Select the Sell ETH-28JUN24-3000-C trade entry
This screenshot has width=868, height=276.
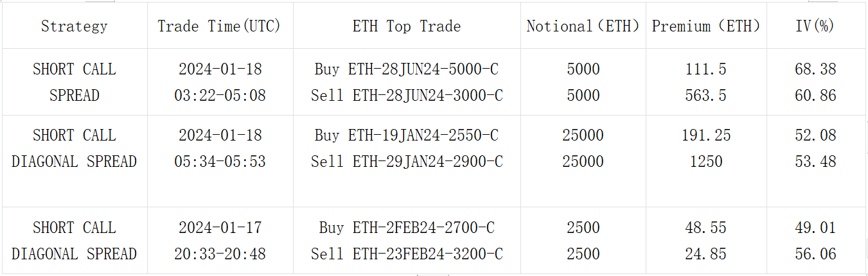tap(407, 96)
